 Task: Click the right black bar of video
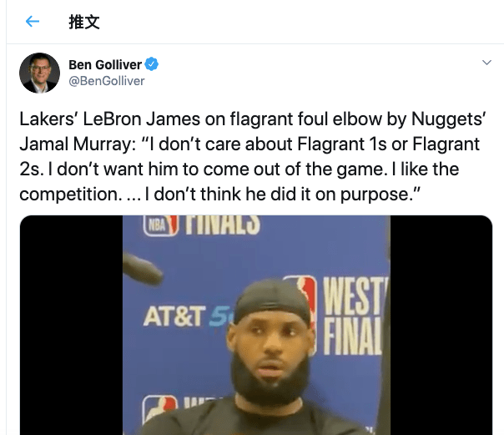click(x=441, y=325)
